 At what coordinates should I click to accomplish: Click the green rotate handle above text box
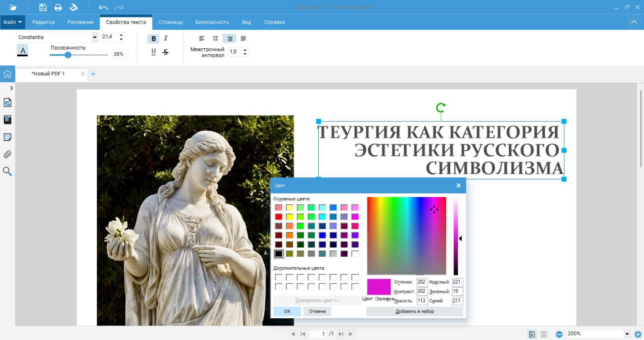coord(441,107)
